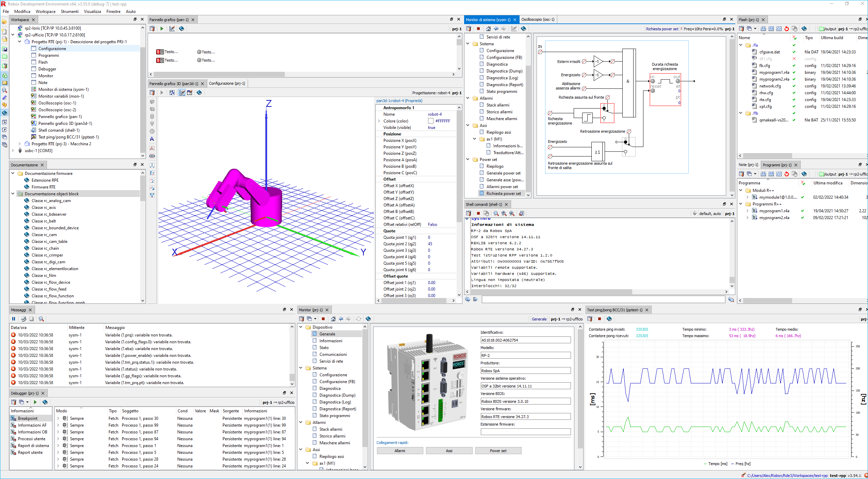Screen dimensions: 868x479
Task: Expand the Progetto RTE (prj-3) Macchina 2 node
Action: pyautogui.click(x=20, y=144)
